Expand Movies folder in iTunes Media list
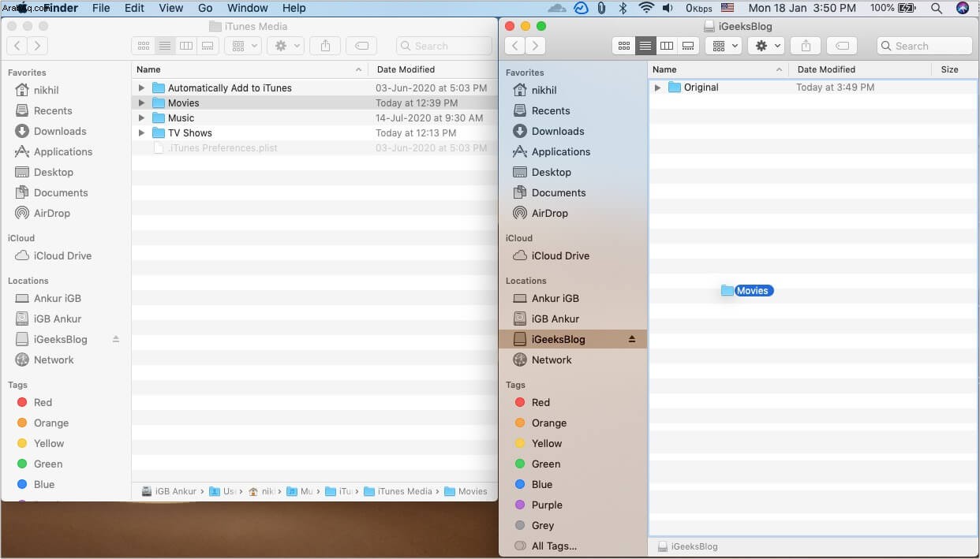Viewport: 980px width, 559px height. point(141,103)
